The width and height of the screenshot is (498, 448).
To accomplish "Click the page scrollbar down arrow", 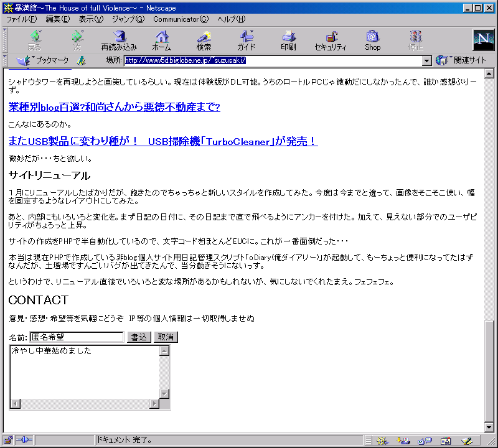I will (x=489, y=427).
